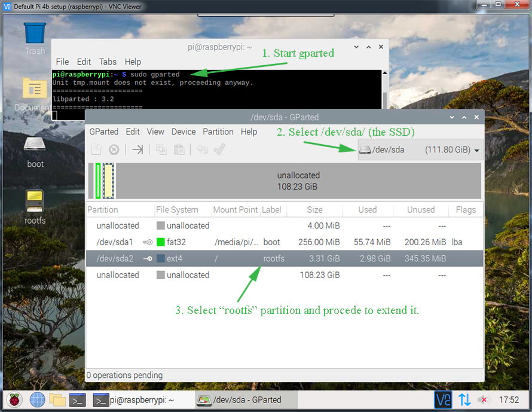Open the Tabs menu in terminal
Viewport: 532px width, 412px height.
108,62
